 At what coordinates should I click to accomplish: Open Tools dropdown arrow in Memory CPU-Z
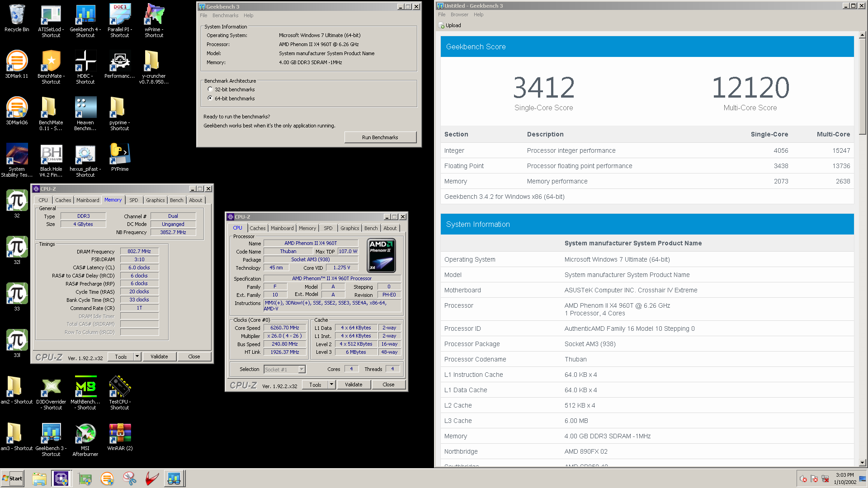pyautogui.click(x=137, y=357)
